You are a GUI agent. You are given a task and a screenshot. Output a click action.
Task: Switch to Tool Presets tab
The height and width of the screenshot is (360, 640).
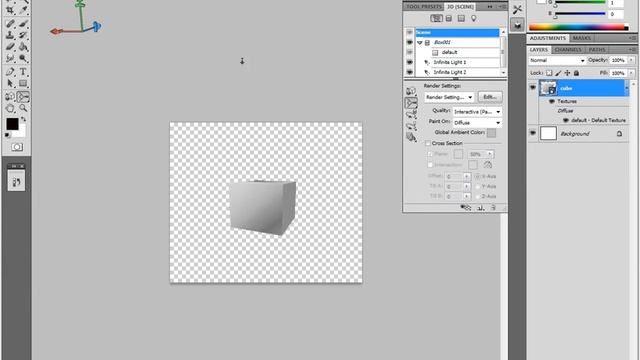pos(424,7)
